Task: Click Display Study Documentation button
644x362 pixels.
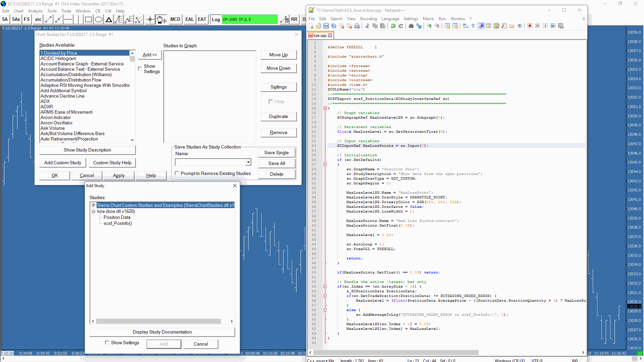Action: coord(162,332)
